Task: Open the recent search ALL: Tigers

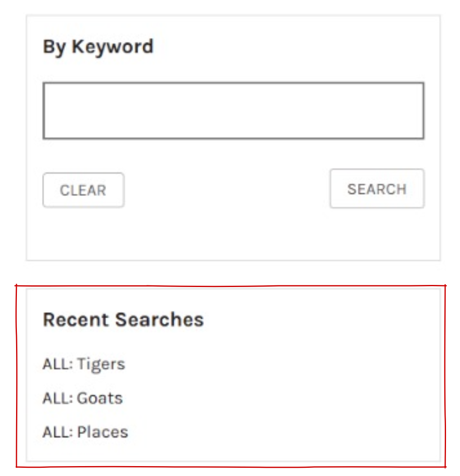Action: (84, 364)
